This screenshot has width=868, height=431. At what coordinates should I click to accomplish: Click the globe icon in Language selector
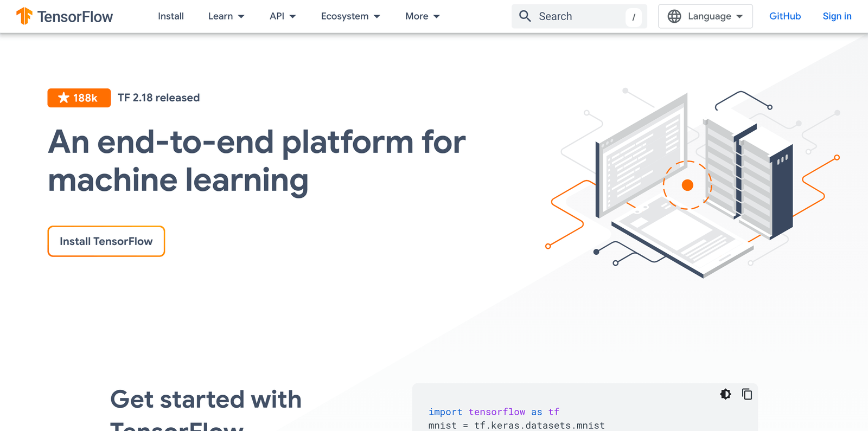(674, 16)
